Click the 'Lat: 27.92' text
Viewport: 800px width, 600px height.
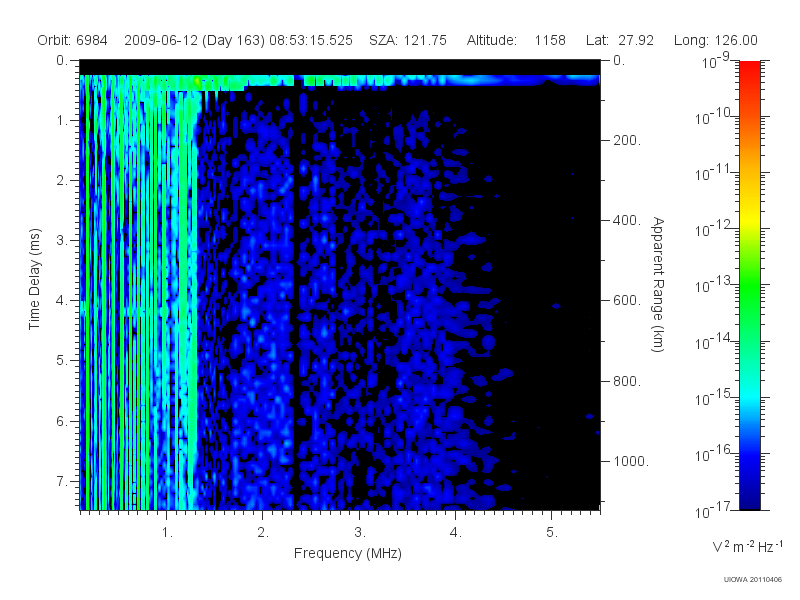(620, 40)
